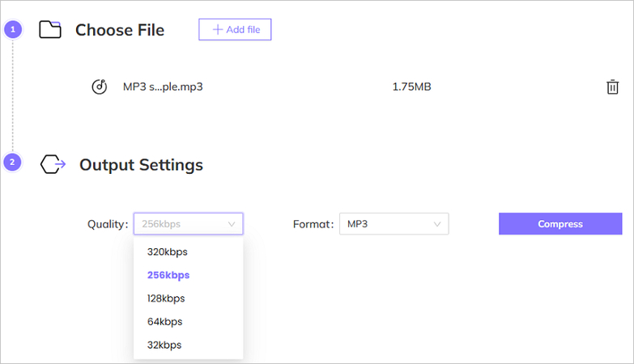Click the Format: label
634x364 pixels.
(313, 224)
